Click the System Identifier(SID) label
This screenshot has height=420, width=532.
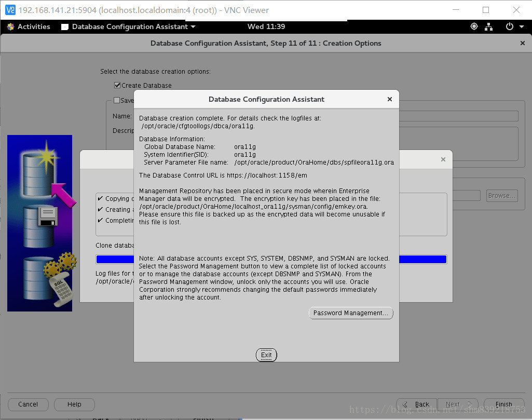pyautogui.click(x=176, y=155)
